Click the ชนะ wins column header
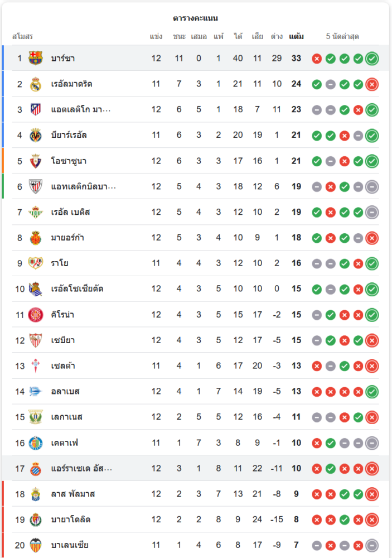 179,37
